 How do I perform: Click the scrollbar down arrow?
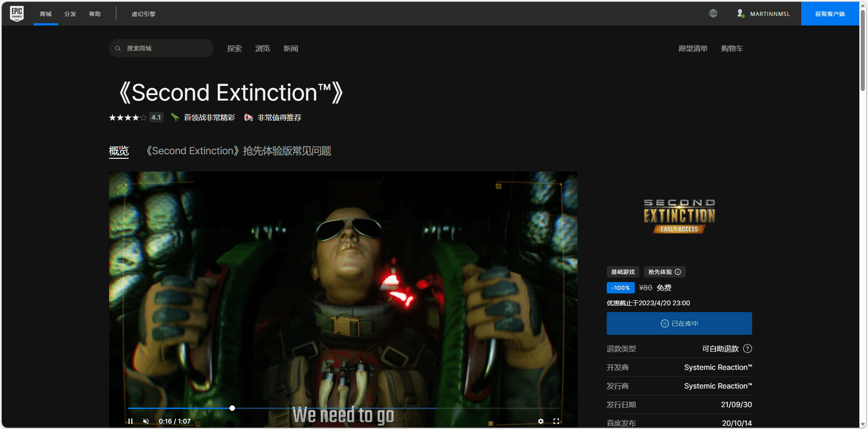[x=863, y=424]
